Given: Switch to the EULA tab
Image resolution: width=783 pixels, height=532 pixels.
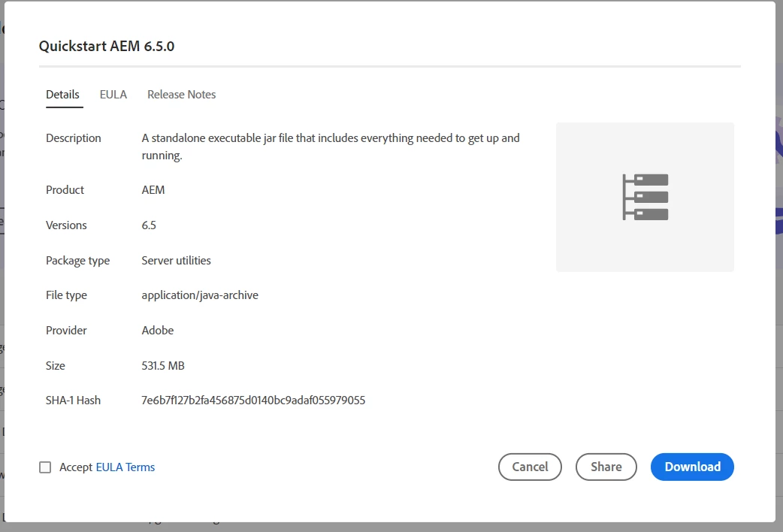Looking at the screenshot, I should click(x=113, y=95).
